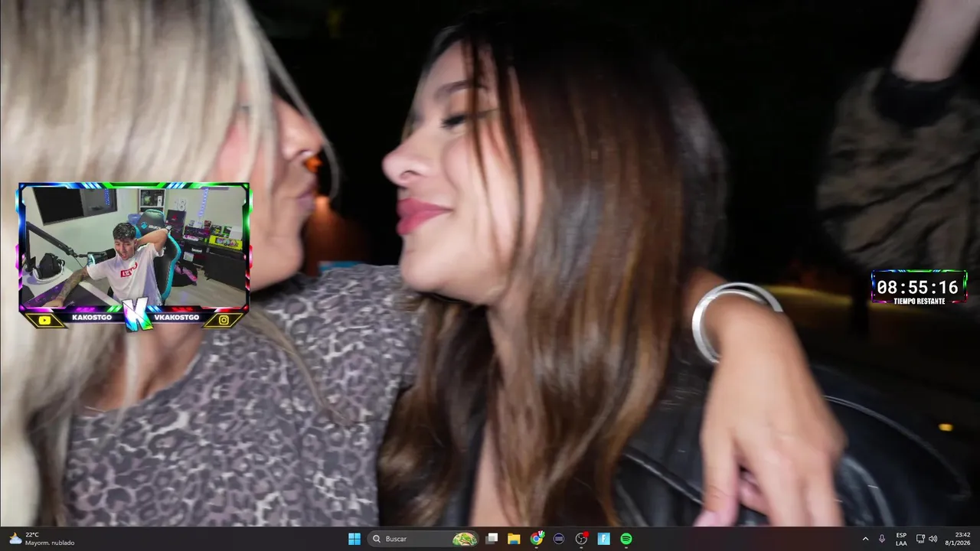Open the volume control in tray
This screenshot has height=551, width=980.
pyautogui.click(x=933, y=539)
